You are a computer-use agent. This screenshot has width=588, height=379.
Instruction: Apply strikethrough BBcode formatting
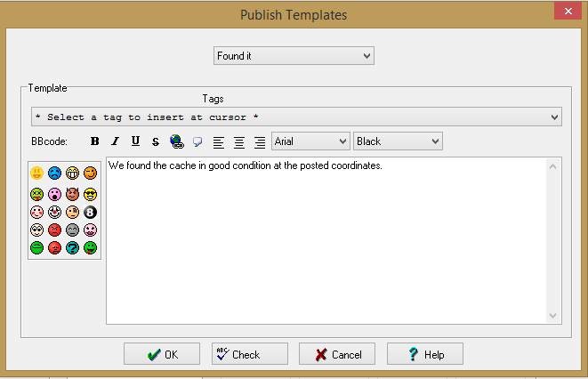click(156, 141)
